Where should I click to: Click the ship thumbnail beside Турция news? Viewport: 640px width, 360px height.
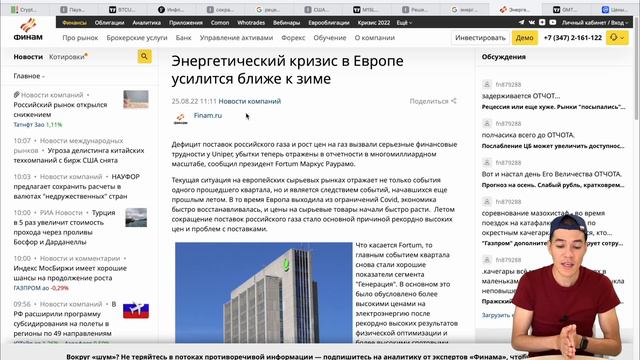pos(136,218)
